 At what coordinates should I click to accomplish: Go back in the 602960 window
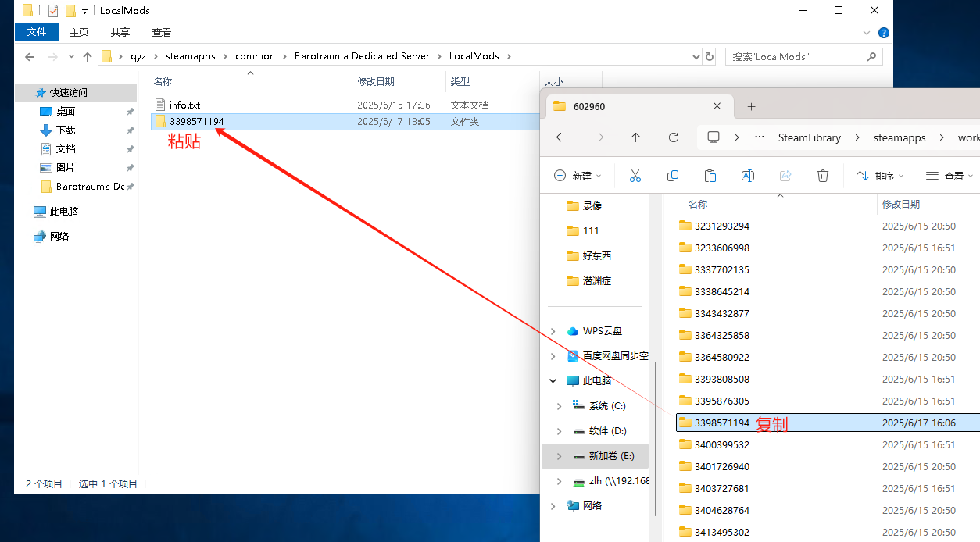(x=560, y=137)
